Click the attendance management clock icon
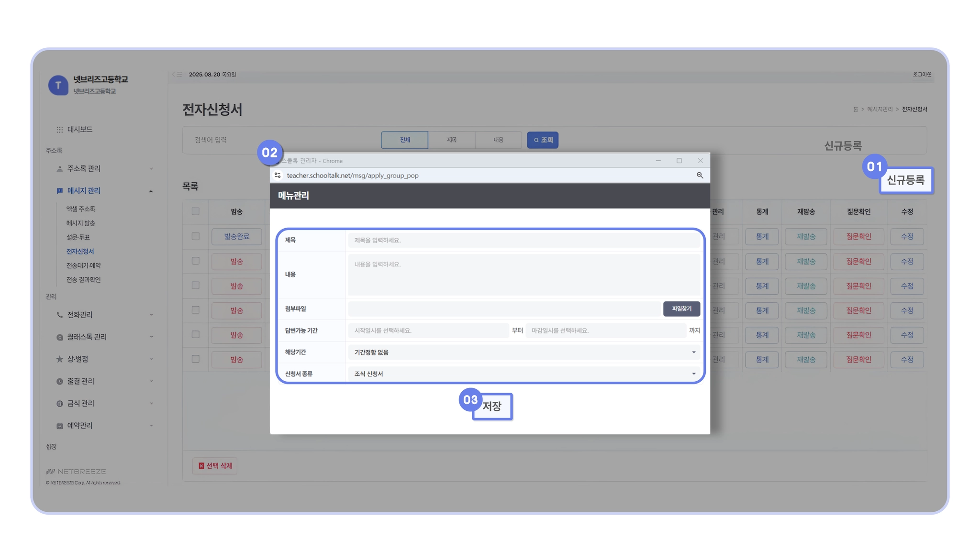The image size is (980, 551). (59, 381)
